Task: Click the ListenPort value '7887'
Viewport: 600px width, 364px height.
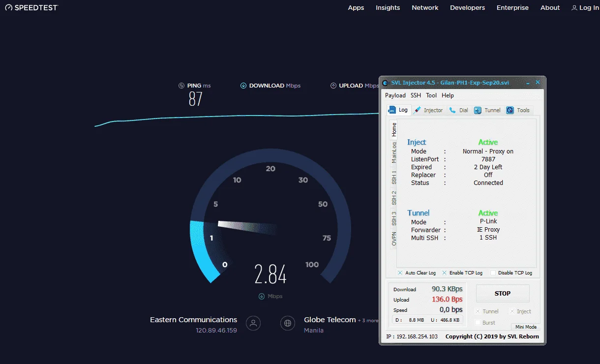Action: 488,159
